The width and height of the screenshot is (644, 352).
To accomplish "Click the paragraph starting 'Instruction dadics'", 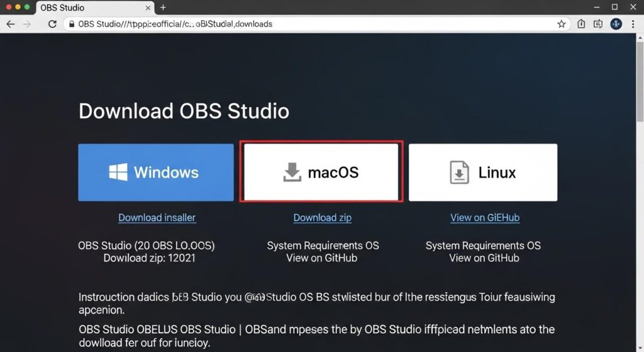I will pyautogui.click(x=317, y=304).
